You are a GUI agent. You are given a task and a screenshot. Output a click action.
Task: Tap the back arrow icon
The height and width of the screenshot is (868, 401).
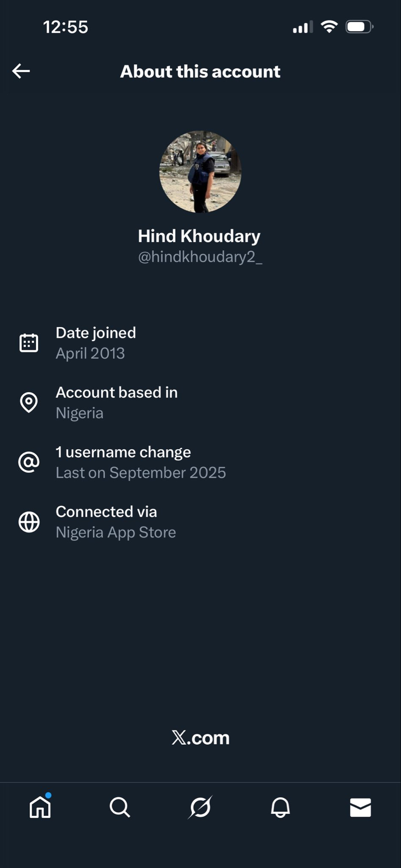point(21,71)
